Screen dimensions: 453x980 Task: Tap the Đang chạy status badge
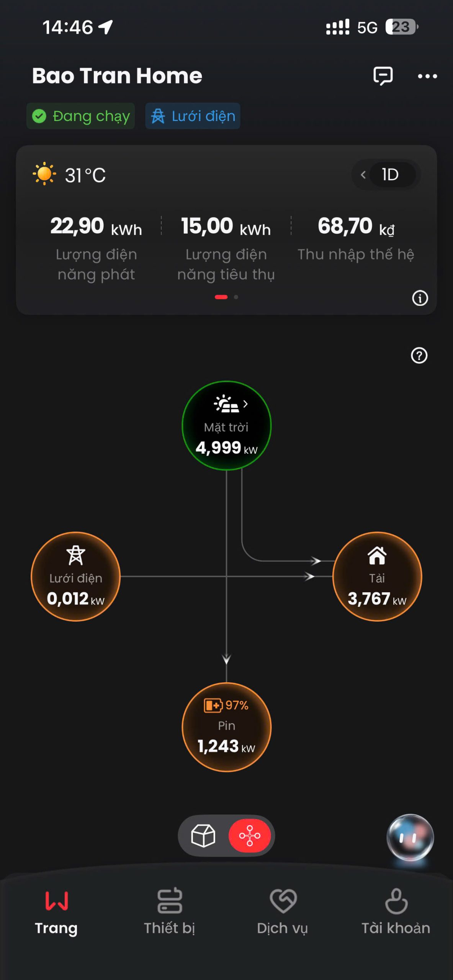pyautogui.click(x=81, y=116)
